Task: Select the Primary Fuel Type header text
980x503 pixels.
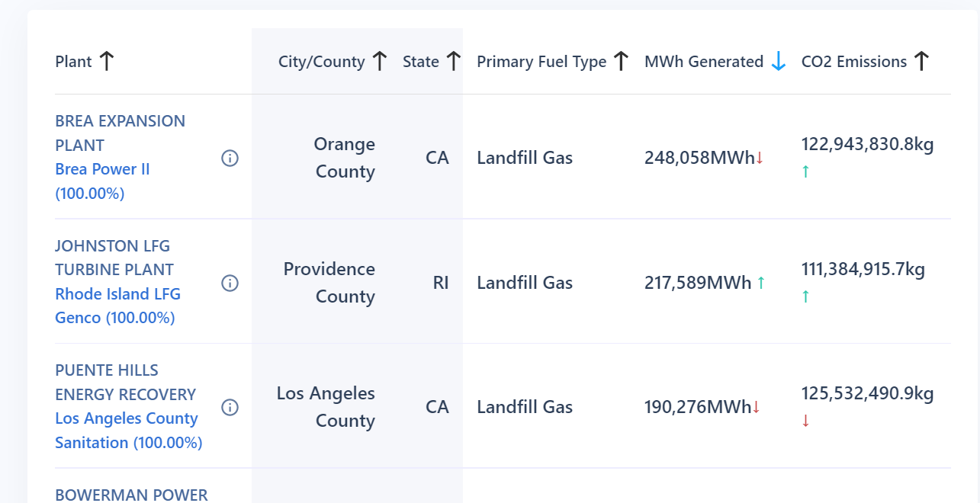Action: (541, 62)
